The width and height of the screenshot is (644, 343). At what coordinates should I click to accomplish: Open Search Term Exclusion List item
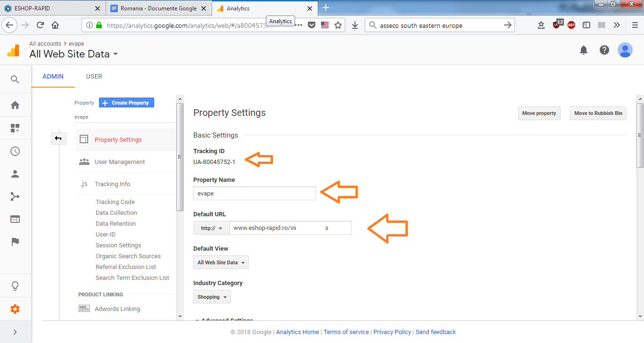(132, 278)
